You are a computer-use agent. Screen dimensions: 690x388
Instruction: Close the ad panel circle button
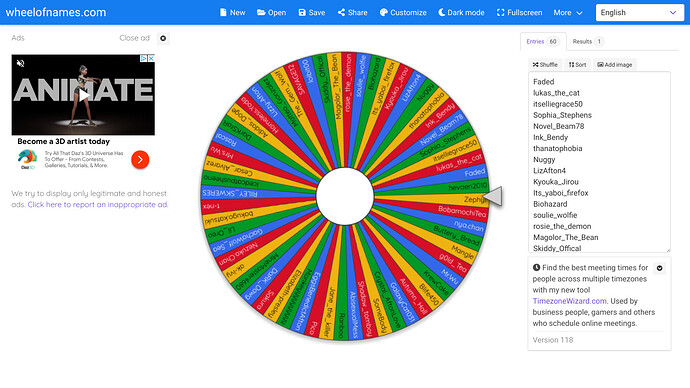pyautogui.click(x=163, y=38)
